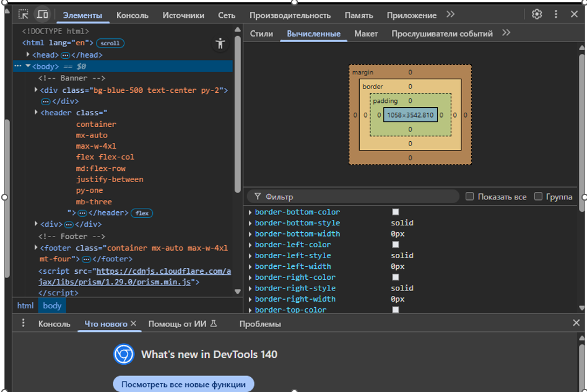The height and width of the screenshot is (392, 587).
Task: Open the "Стили" sidebar tab
Action: click(x=261, y=33)
